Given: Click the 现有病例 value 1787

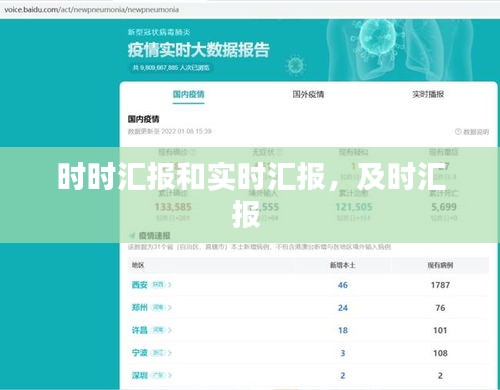Looking at the screenshot, I should coord(440,285).
